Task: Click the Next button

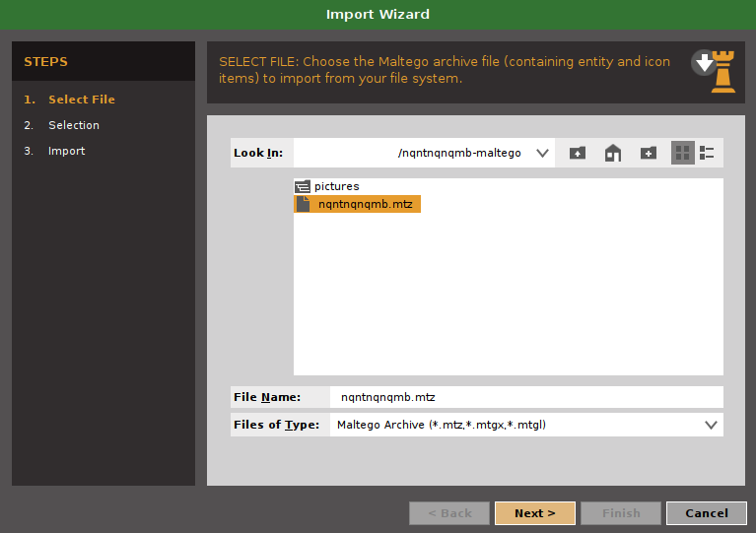Action: 534,513
